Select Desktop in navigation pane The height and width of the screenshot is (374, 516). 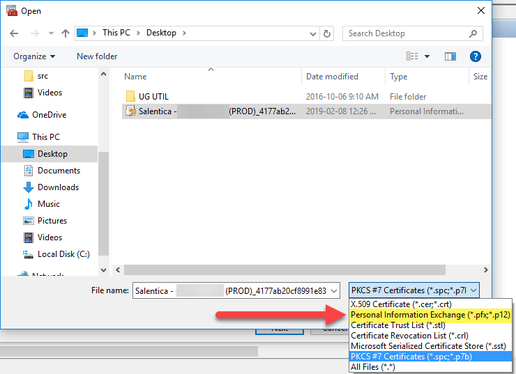pos(49,154)
